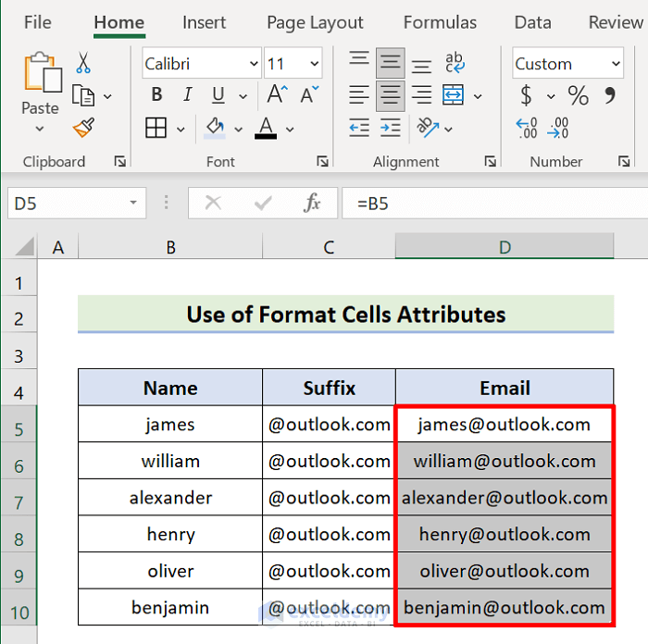The width and height of the screenshot is (648, 644).
Task: Expand the Borders options arrow
Action: [x=181, y=130]
